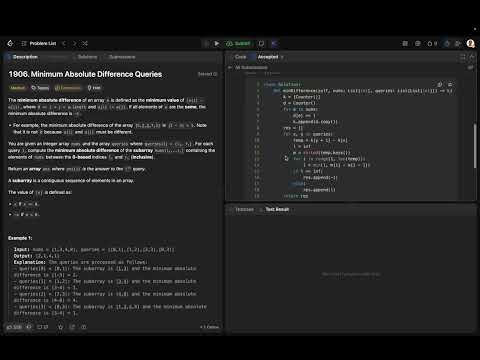Open the comments count icon
This screenshot has height=360, width=480.
pos(42,327)
